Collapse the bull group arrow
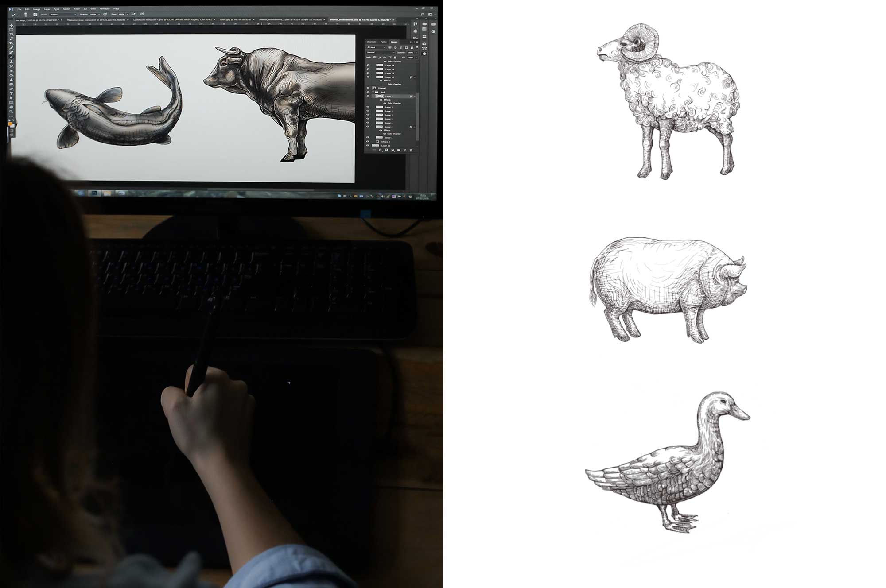This screenshot has width=886, height=588. (373, 92)
